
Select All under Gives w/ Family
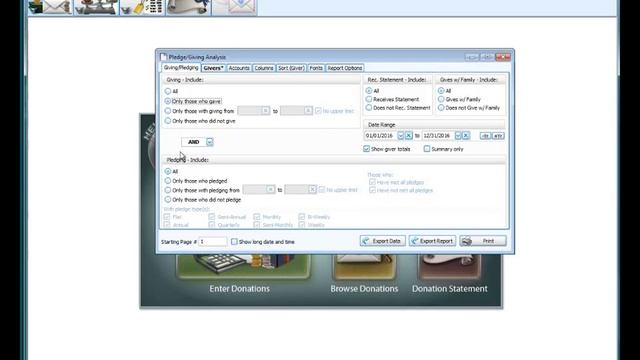441,91
